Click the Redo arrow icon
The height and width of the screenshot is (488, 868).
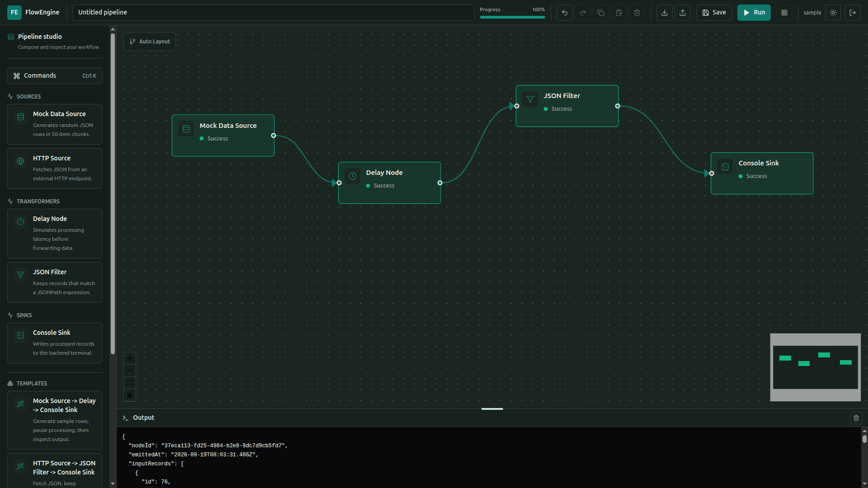pos(583,13)
